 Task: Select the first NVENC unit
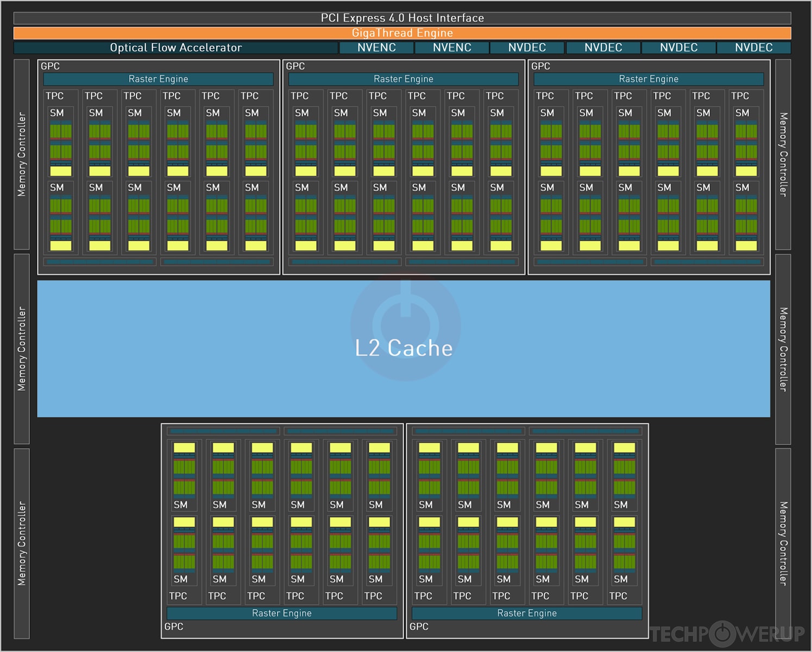tap(376, 47)
